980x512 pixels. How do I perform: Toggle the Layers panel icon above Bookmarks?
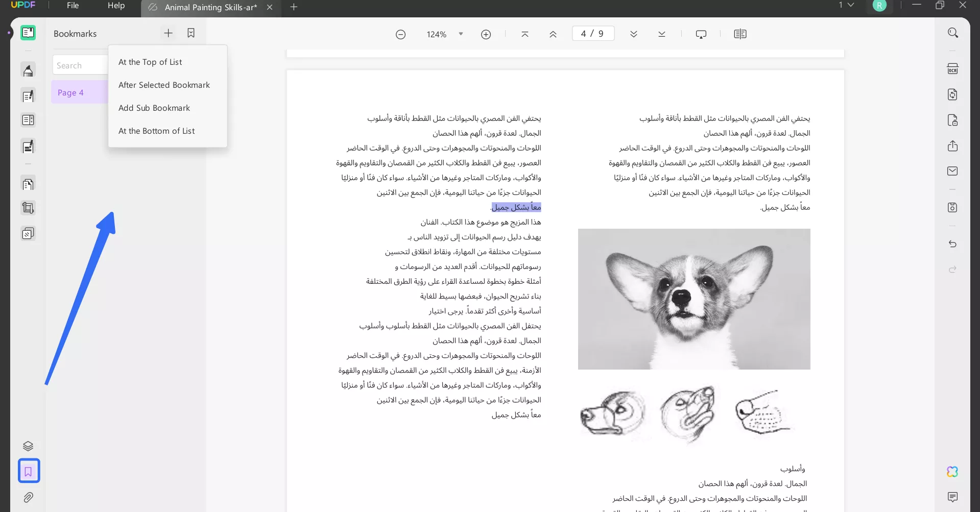(x=28, y=446)
